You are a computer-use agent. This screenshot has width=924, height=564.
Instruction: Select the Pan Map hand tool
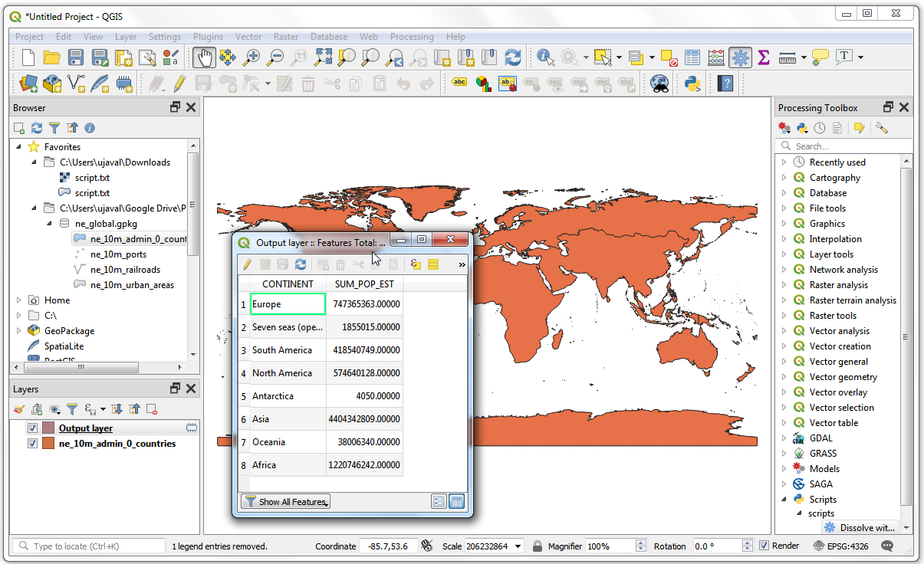point(203,57)
